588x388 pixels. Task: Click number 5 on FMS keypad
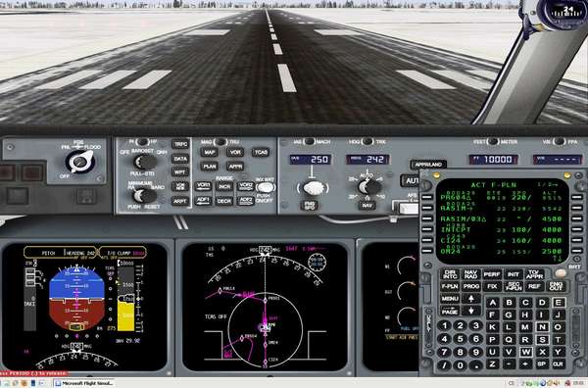pyautogui.click(x=461, y=338)
